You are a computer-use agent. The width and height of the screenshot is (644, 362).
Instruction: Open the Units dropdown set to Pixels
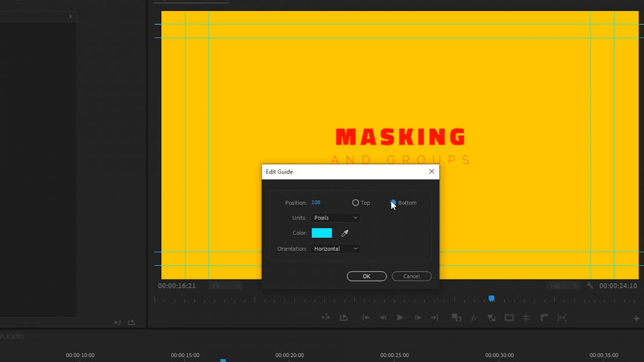(335, 218)
